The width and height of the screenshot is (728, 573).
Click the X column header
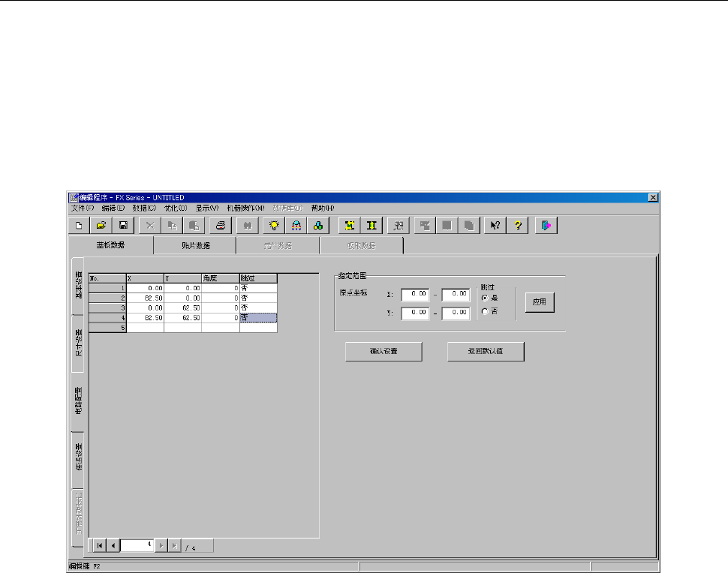145,278
